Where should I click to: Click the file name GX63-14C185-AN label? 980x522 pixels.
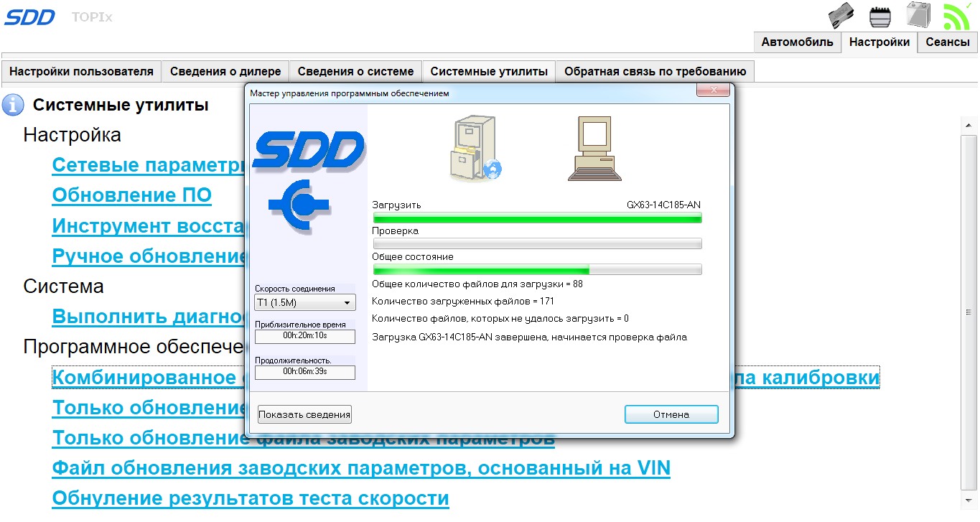pyautogui.click(x=663, y=205)
